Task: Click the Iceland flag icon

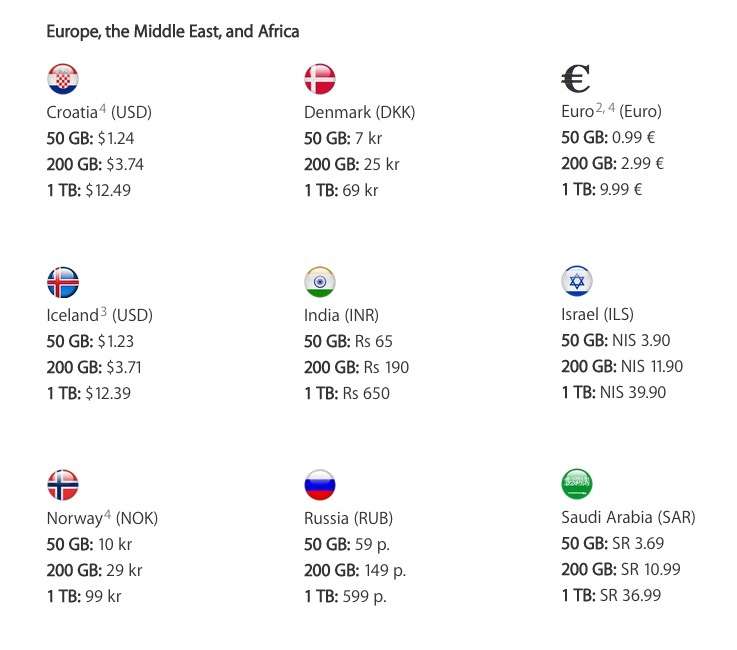Action: [63, 282]
